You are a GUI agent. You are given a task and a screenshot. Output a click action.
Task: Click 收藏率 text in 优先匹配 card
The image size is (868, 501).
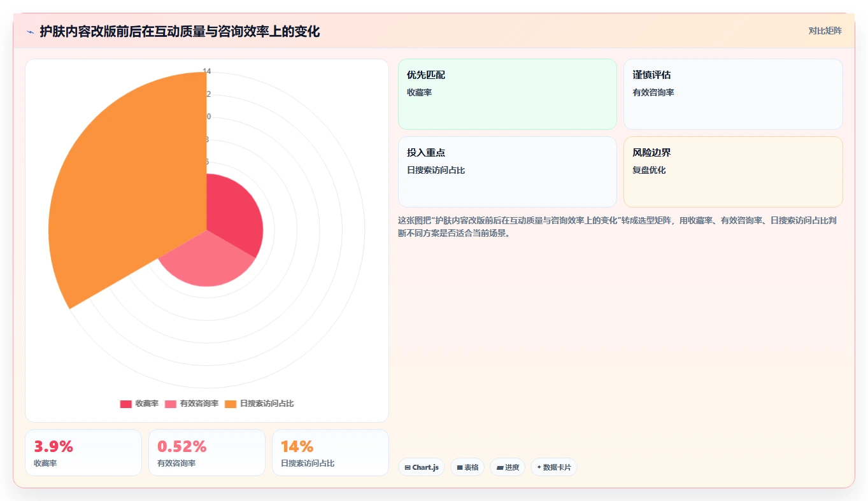pyautogui.click(x=420, y=93)
